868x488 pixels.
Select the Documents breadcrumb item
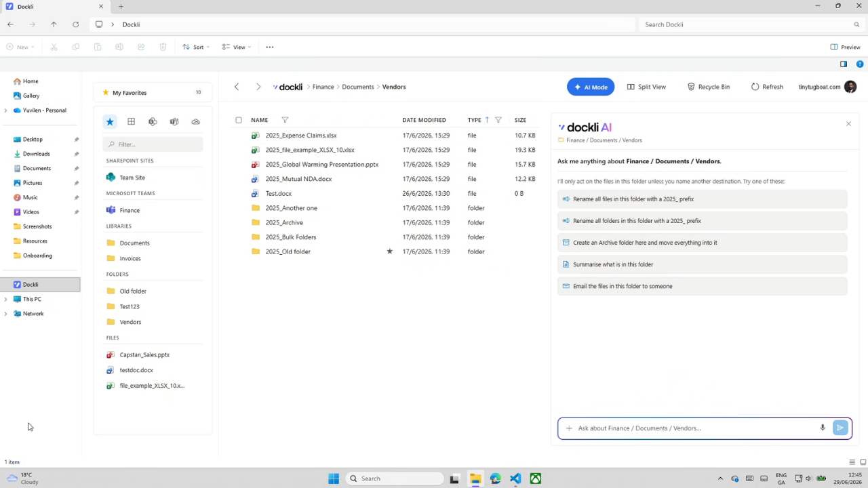[x=358, y=87]
